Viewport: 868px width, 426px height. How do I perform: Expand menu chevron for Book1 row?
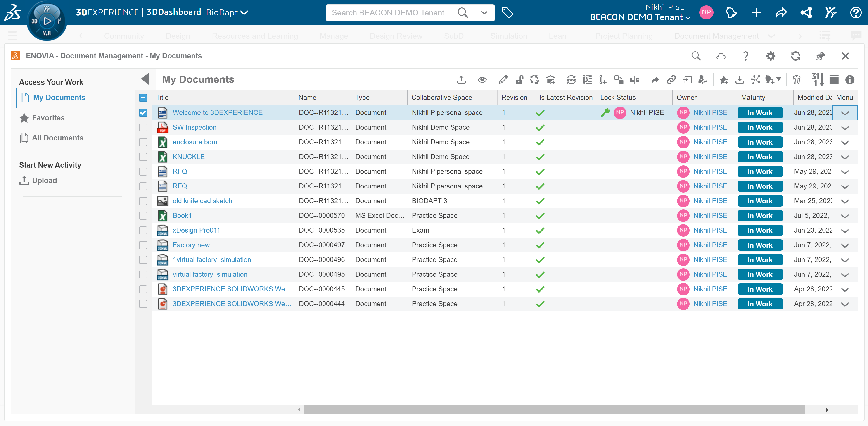[x=845, y=216]
